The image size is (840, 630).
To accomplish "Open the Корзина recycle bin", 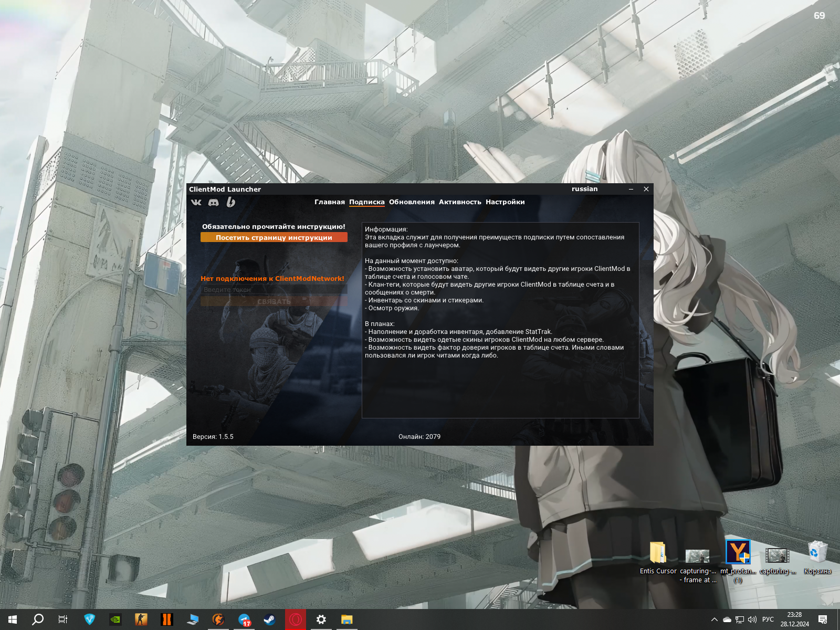I will point(817,558).
